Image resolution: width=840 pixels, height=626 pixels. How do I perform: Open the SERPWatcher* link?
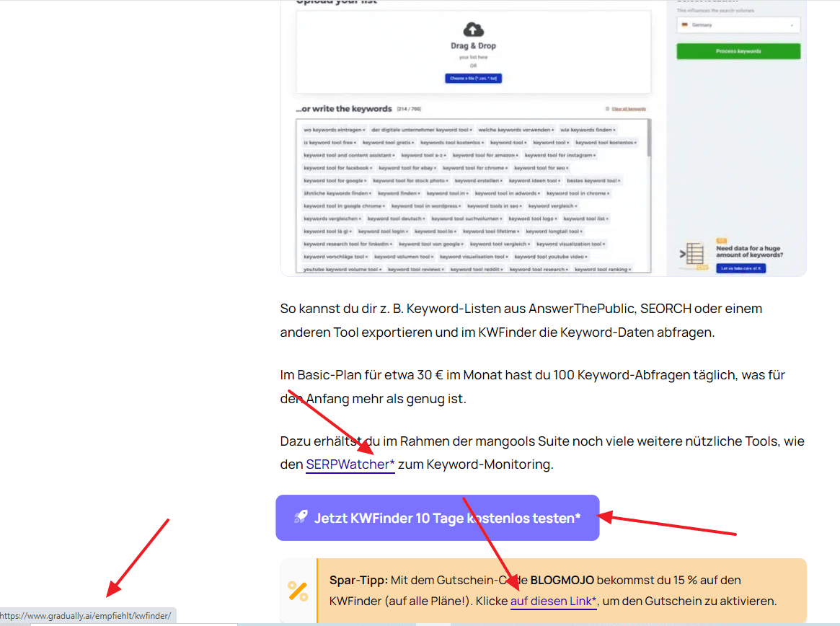pos(350,464)
